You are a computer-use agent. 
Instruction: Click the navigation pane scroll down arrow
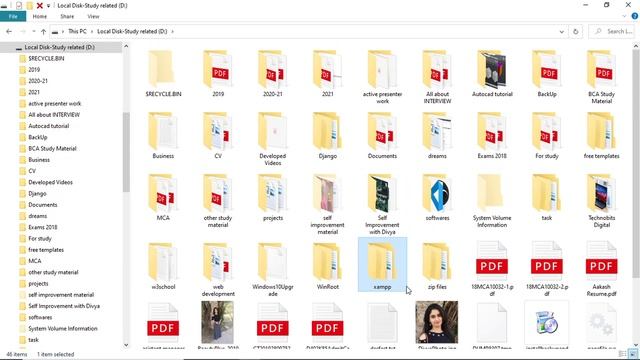(126, 345)
